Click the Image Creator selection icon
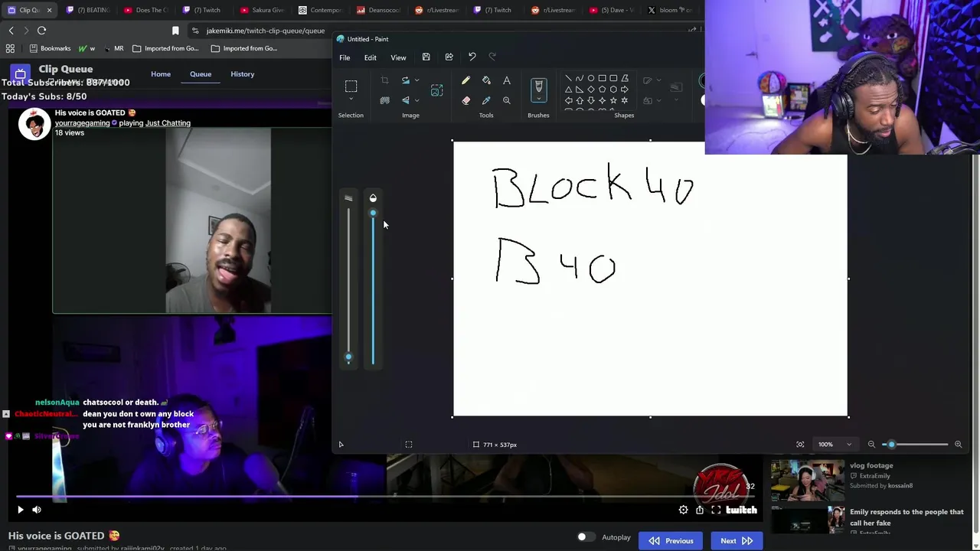The height and width of the screenshot is (551, 980). (x=436, y=90)
